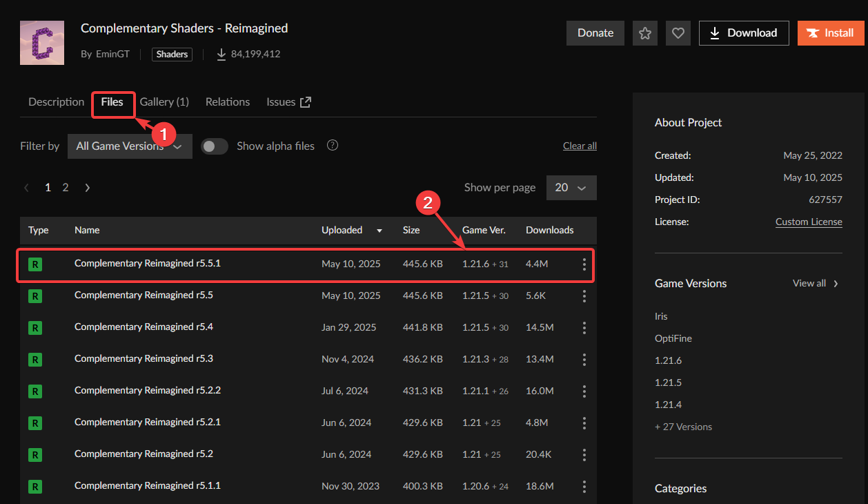The height and width of the screenshot is (504, 868).
Task: Open the Custom License link
Action: pos(809,222)
